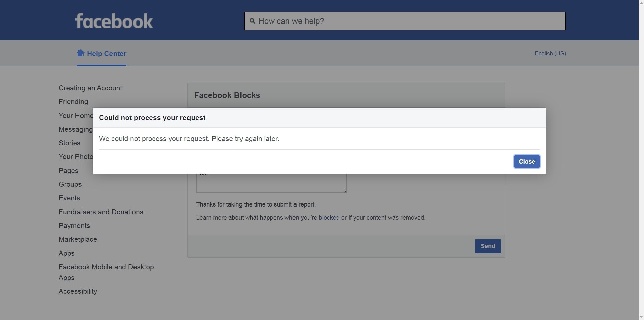Open Creating an Account topic
This screenshot has width=644, height=320.
pos(90,88)
